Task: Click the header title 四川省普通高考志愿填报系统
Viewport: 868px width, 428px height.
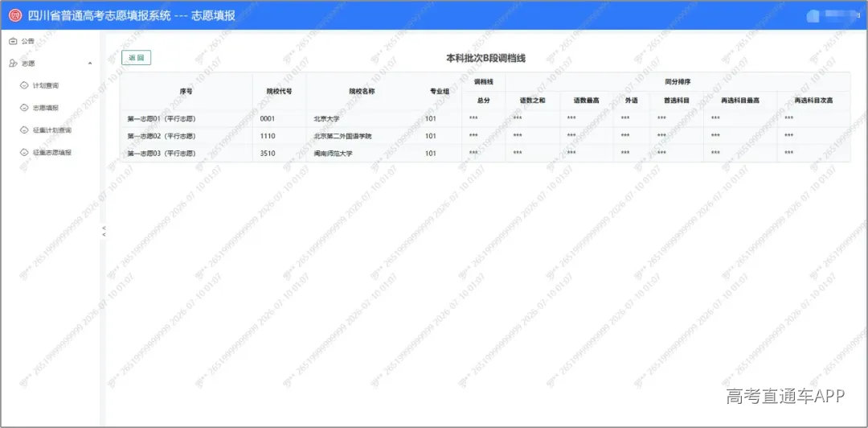Action: (x=99, y=15)
